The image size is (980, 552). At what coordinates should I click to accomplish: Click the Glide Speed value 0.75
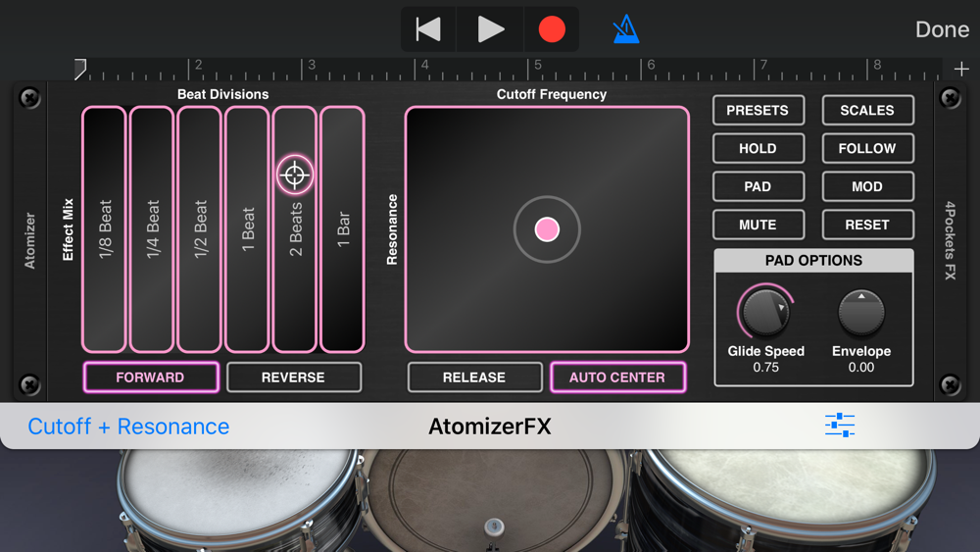[x=765, y=368]
